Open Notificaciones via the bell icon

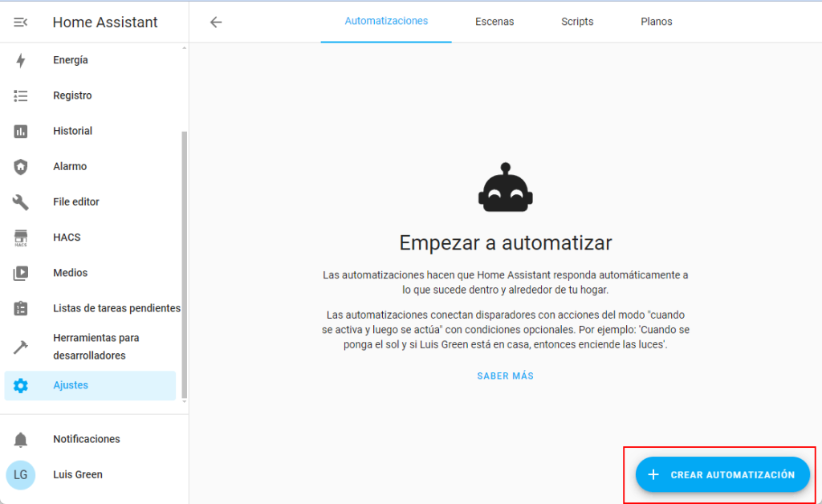point(21,439)
